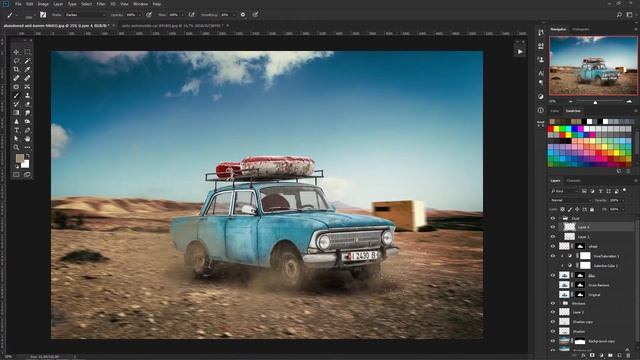Hide the Dust group
The height and width of the screenshot is (360, 640).
[553, 218]
